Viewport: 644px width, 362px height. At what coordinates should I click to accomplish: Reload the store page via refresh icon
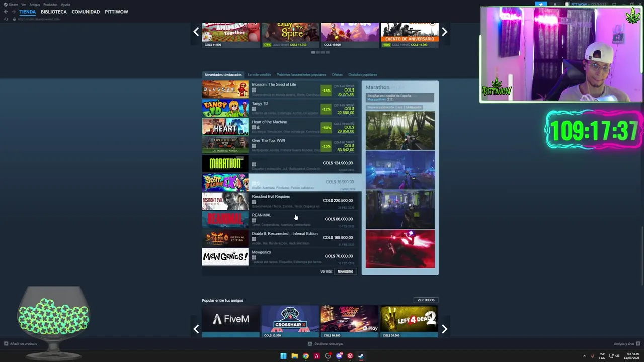pyautogui.click(x=6, y=19)
